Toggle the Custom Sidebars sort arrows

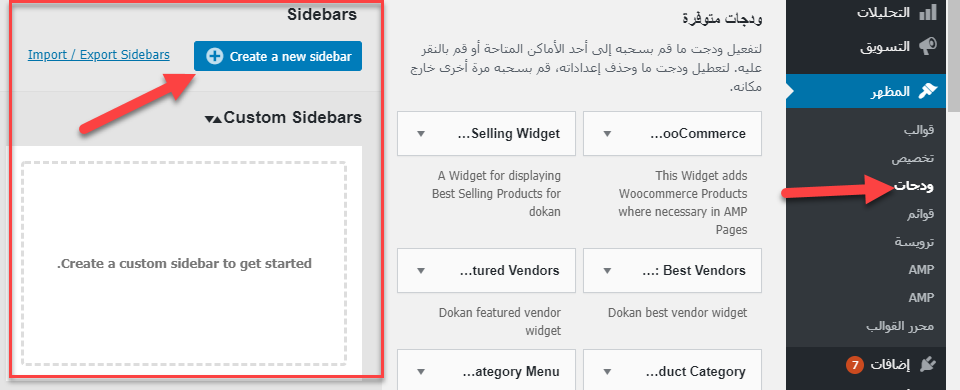point(214,119)
